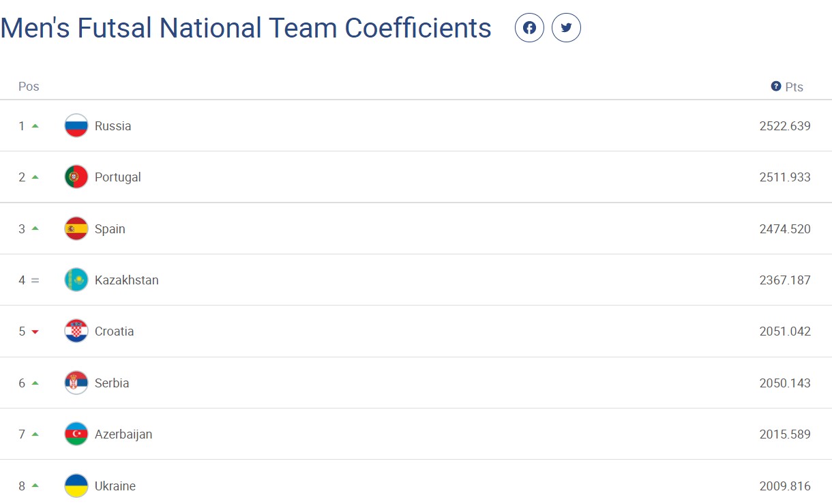Open the Russia team link
The image size is (832, 504).
tap(113, 125)
